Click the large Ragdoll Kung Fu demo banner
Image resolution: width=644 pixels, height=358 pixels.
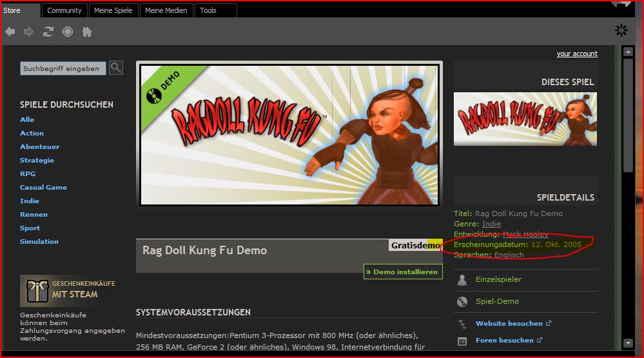[x=289, y=134]
